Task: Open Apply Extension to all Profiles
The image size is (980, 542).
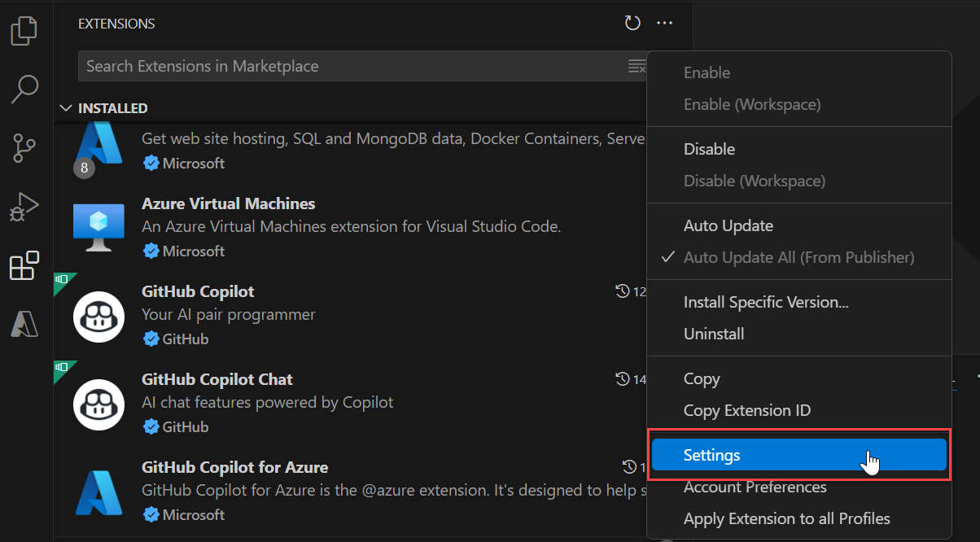Action: (786, 518)
